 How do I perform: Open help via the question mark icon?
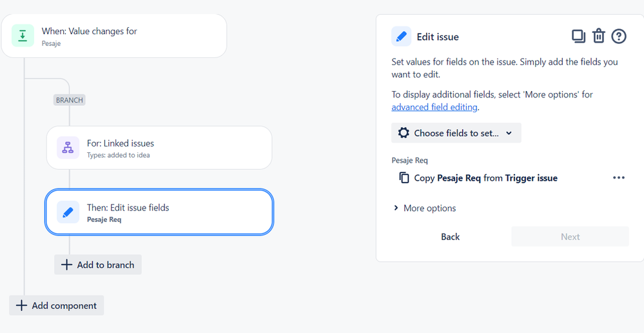coord(618,37)
